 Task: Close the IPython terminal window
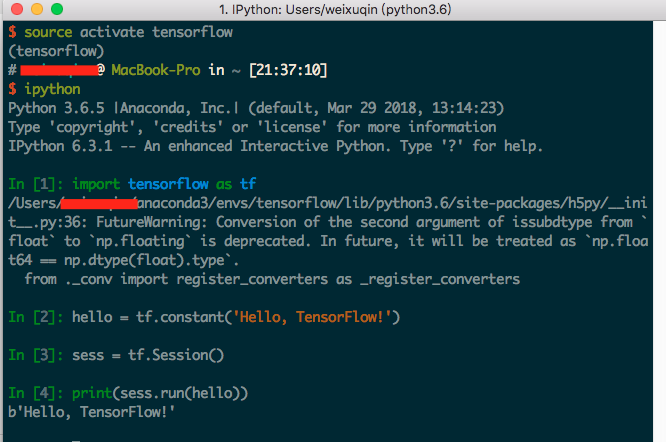(x=17, y=9)
